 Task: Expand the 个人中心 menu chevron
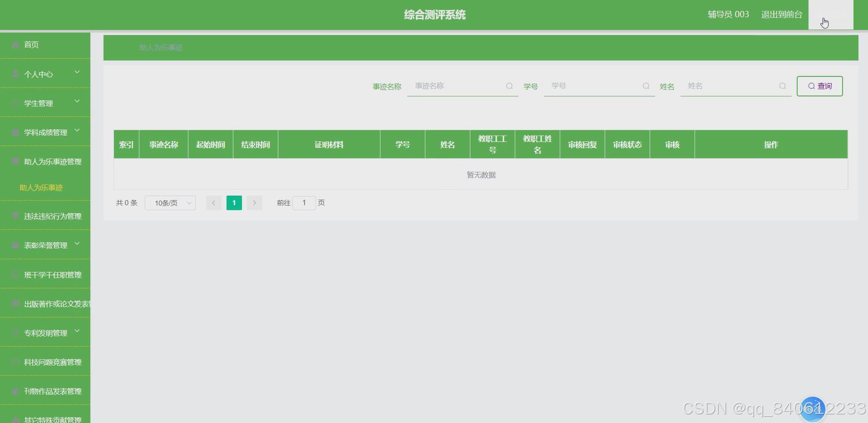pos(77,72)
